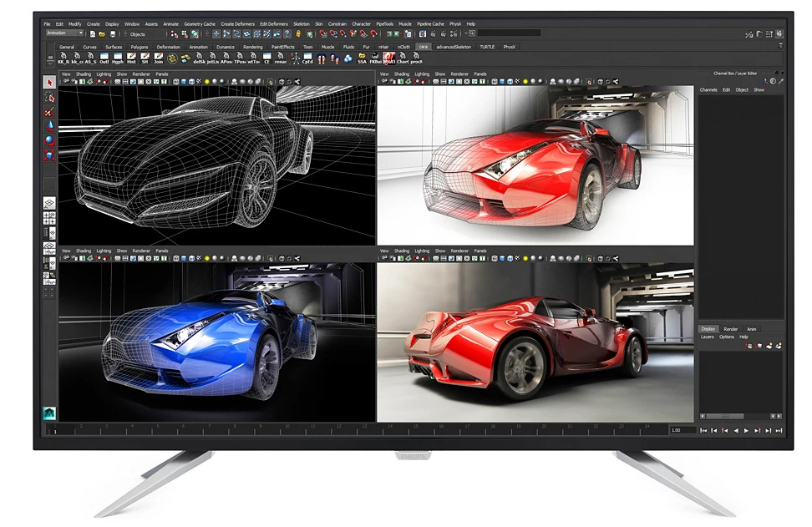Open the Animation menu set dropdown
Screen dimensions: 812x527
64,33
